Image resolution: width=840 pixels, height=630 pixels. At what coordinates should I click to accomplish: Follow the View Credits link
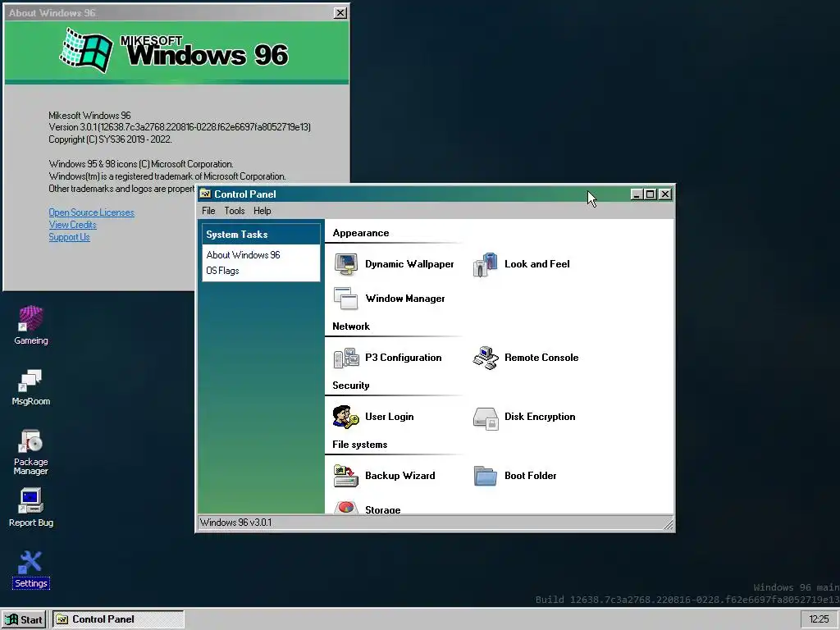[73, 225]
